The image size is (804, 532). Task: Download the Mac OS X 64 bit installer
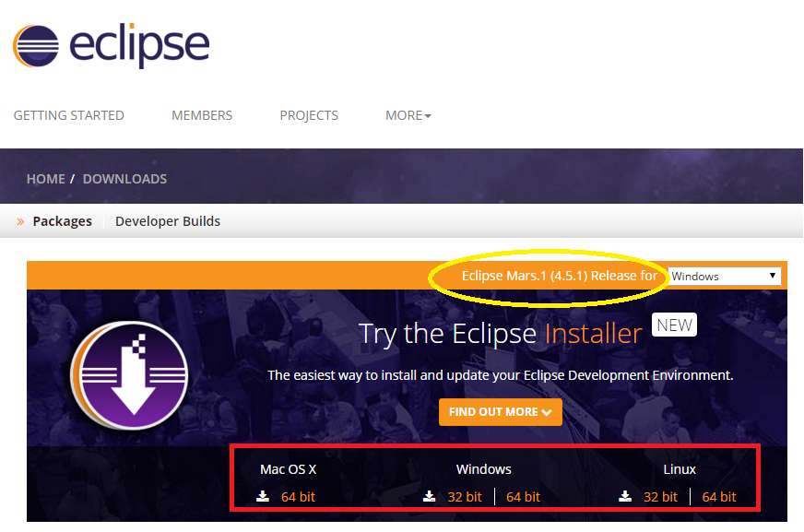pyautogui.click(x=298, y=497)
